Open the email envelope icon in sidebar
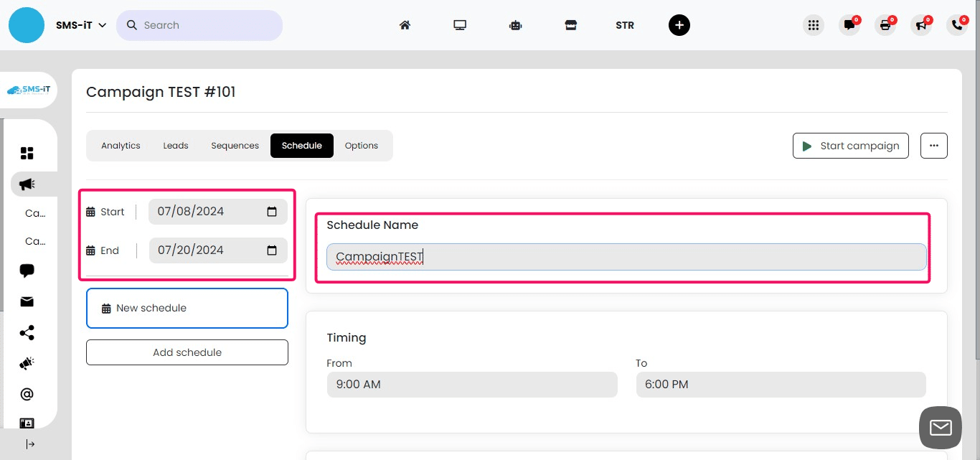980x460 pixels. pyautogui.click(x=27, y=301)
